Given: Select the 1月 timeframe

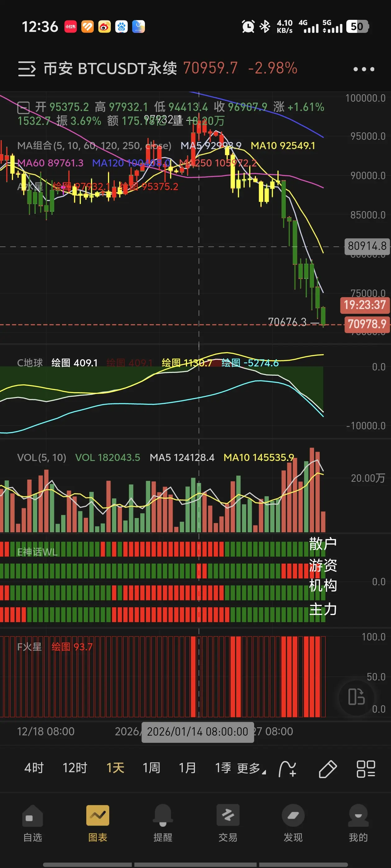Looking at the screenshot, I should click(187, 768).
